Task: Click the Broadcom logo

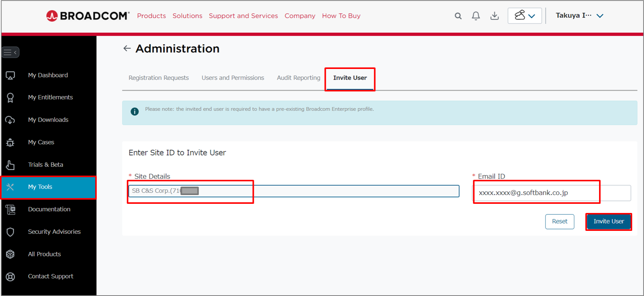Action: click(88, 16)
